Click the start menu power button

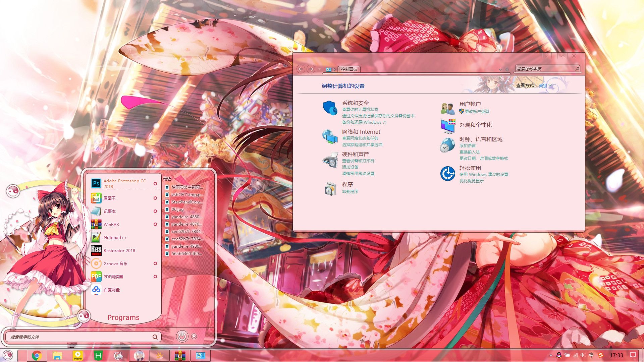182,336
